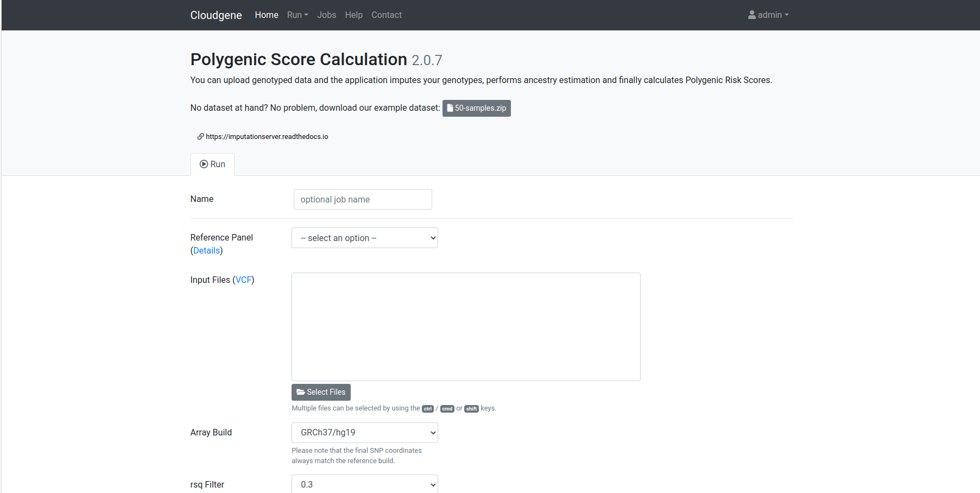
Task: Download the 50-samples.zip example dataset
Action: click(x=477, y=108)
